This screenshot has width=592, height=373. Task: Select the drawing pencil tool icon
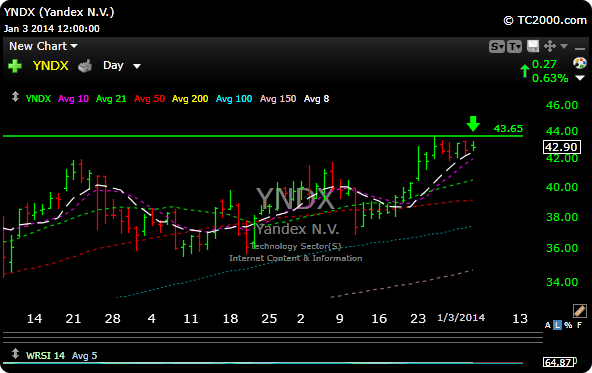pos(579,311)
